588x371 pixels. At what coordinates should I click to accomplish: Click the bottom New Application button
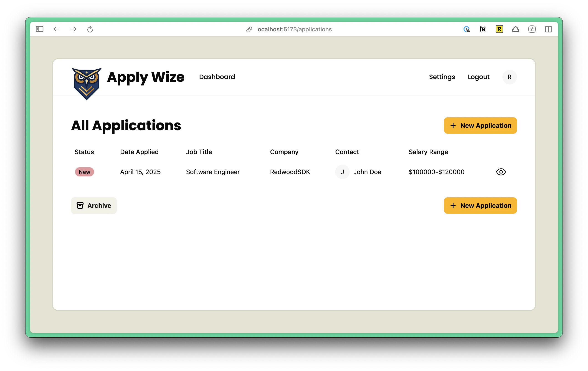tap(480, 205)
